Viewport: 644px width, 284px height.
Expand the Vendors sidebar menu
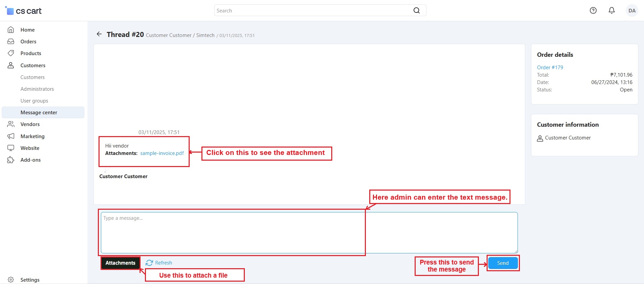[x=30, y=124]
